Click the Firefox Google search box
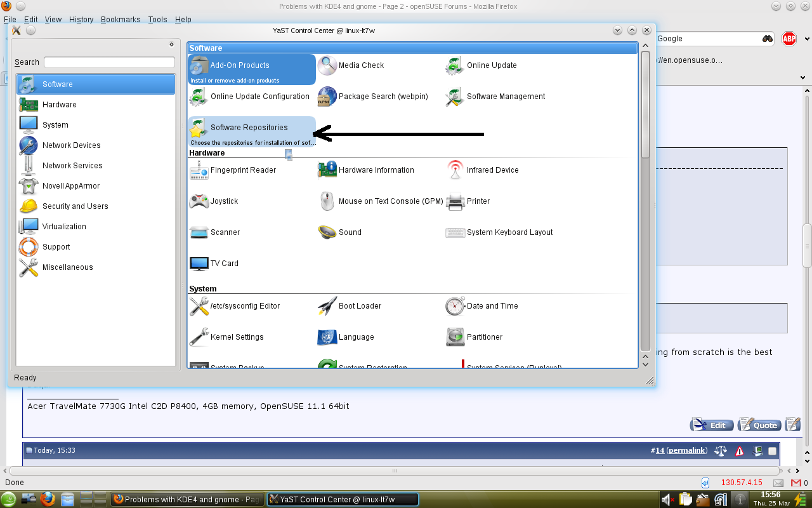The width and height of the screenshot is (812, 508). [x=707, y=39]
